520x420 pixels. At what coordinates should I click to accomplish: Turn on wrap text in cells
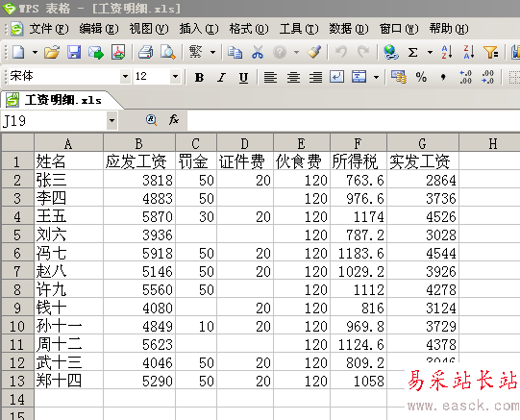tap(337, 77)
